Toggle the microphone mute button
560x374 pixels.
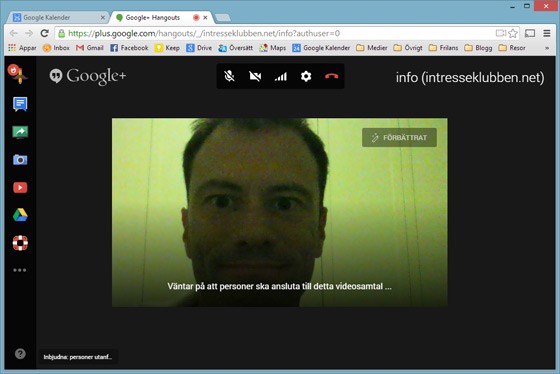229,76
